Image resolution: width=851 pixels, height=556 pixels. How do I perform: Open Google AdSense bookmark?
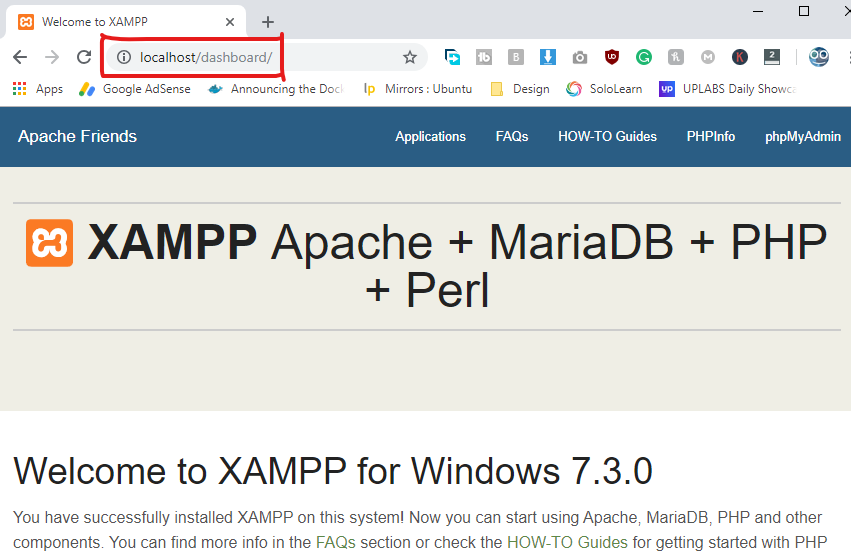click(135, 89)
